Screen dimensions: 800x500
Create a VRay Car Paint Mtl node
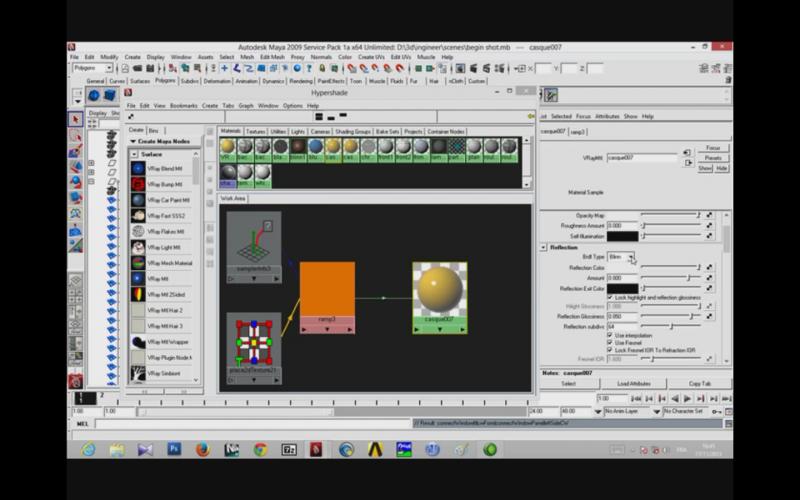[161, 200]
